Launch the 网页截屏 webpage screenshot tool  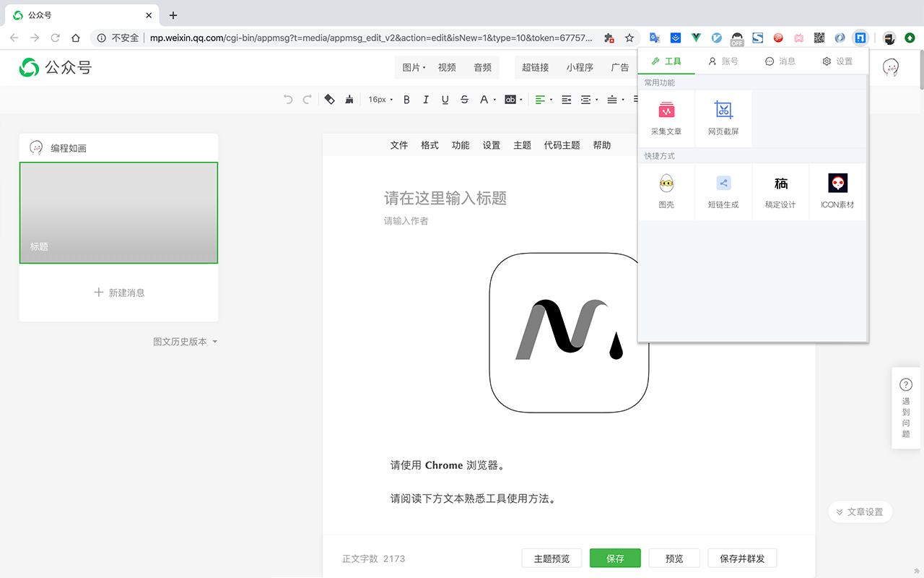point(723,118)
